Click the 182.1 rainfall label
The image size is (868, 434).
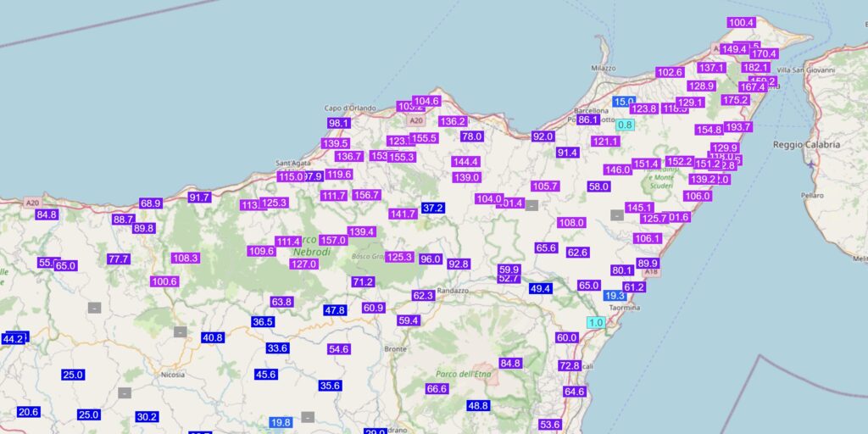[755, 68]
